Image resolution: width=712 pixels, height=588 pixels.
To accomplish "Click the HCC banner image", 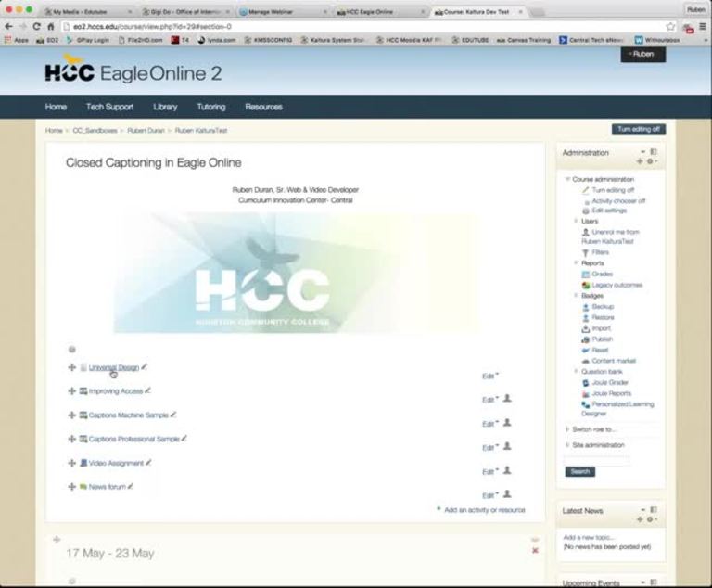I will pyautogui.click(x=296, y=273).
